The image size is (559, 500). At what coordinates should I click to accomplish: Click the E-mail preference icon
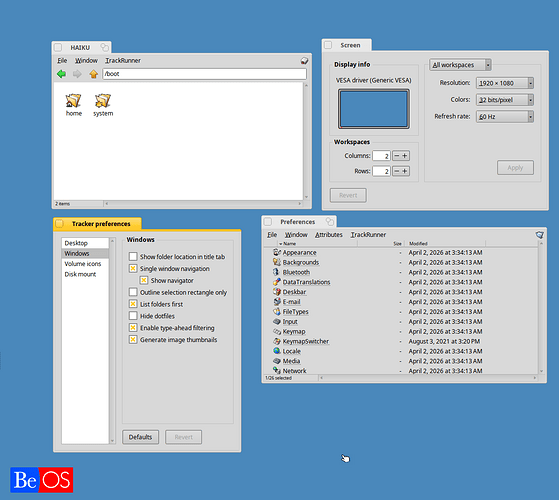pyautogui.click(x=277, y=301)
